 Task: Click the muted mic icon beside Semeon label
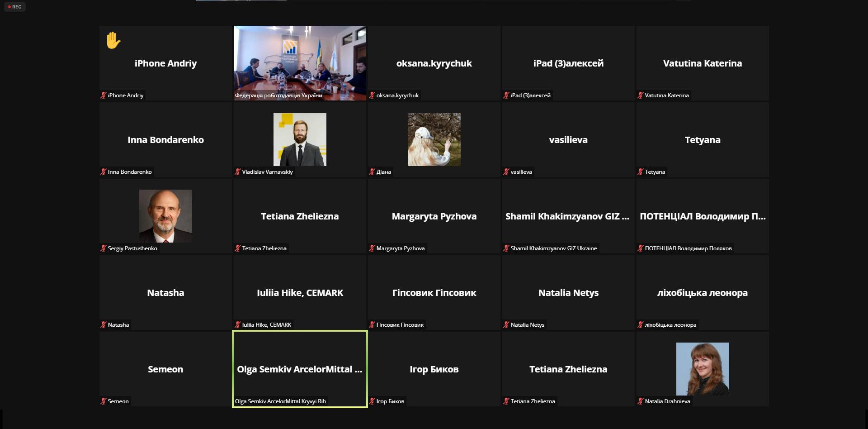click(x=104, y=401)
